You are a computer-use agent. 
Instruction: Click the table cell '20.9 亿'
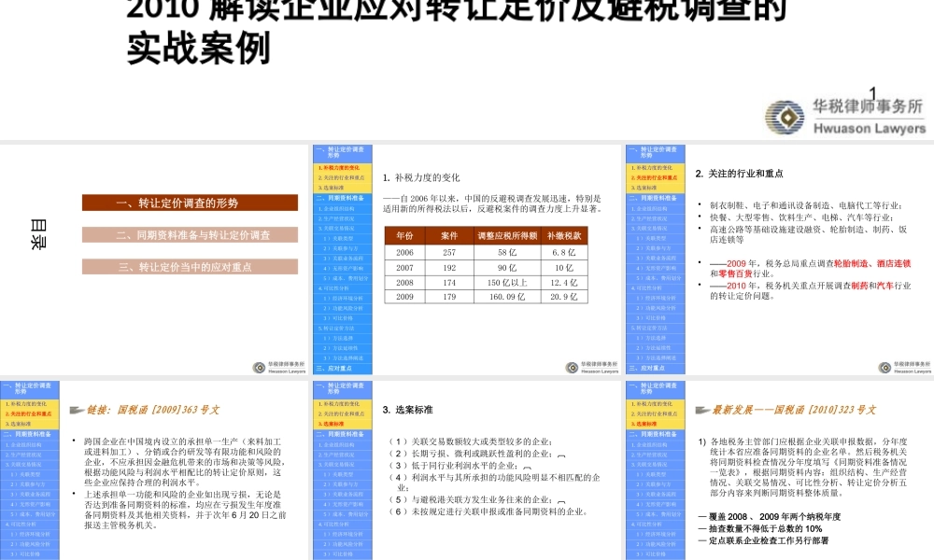tap(564, 297)
